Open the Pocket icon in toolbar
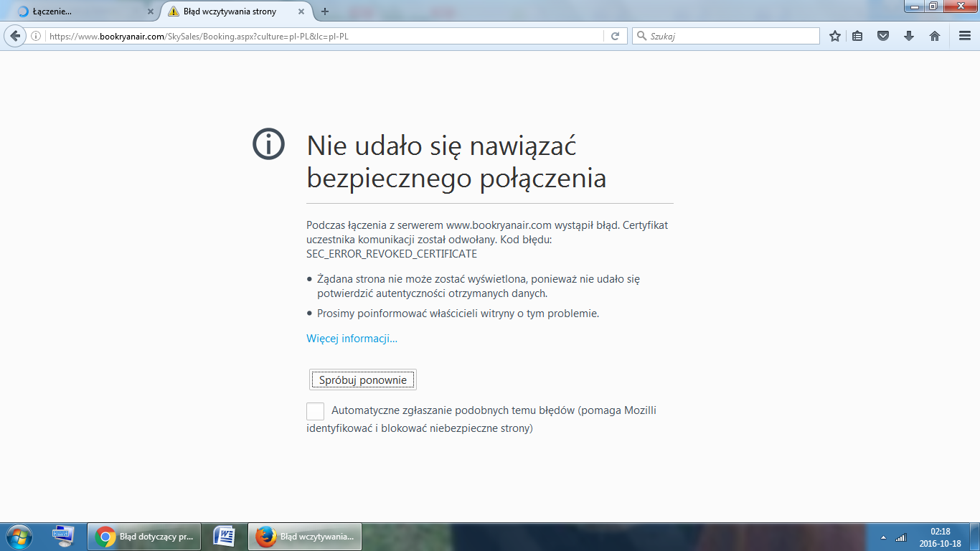Screen dimensions: 980x551 [884, 36]
